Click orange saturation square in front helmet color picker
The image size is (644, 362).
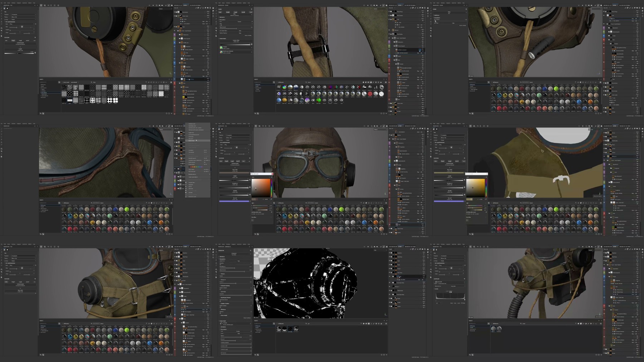tap(261, 188)
